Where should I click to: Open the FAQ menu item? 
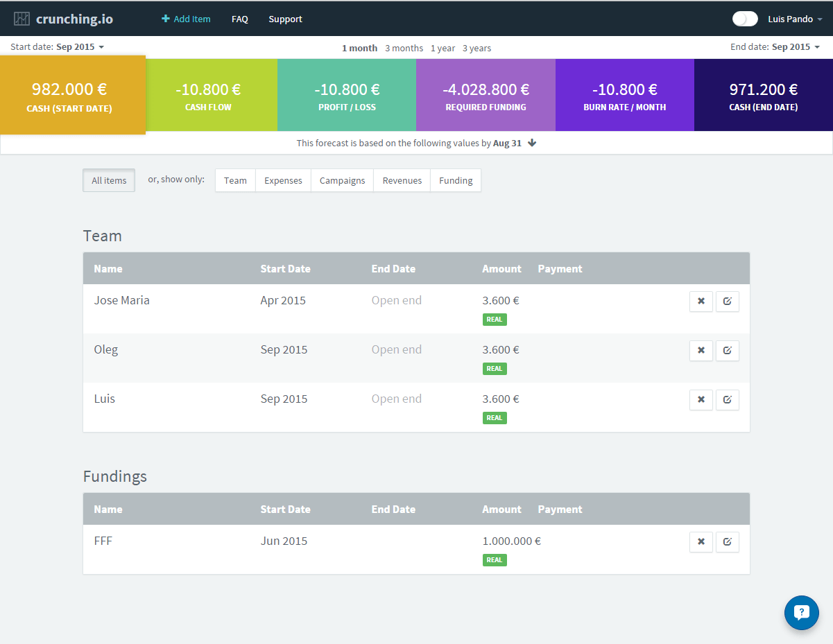[239, 19]
